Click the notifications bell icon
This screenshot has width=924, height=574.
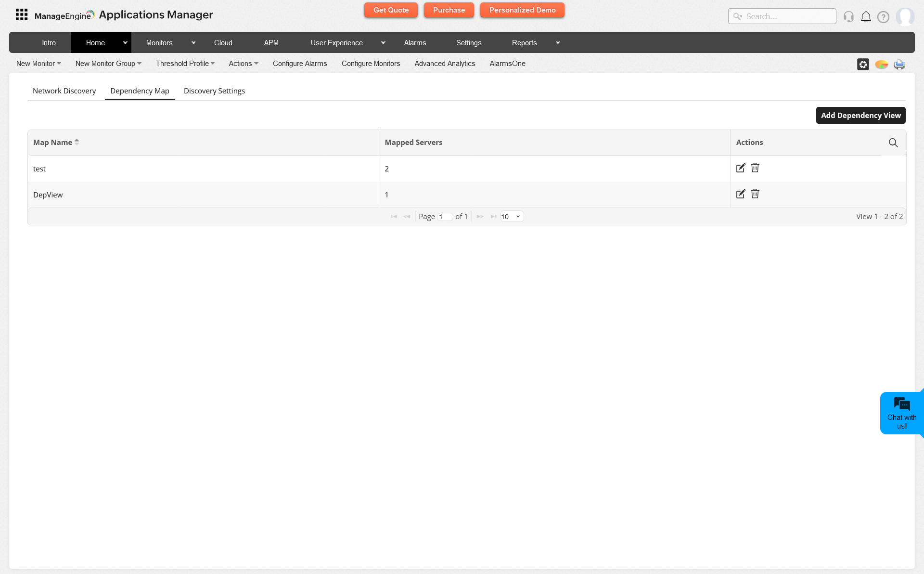coord(866,16)
